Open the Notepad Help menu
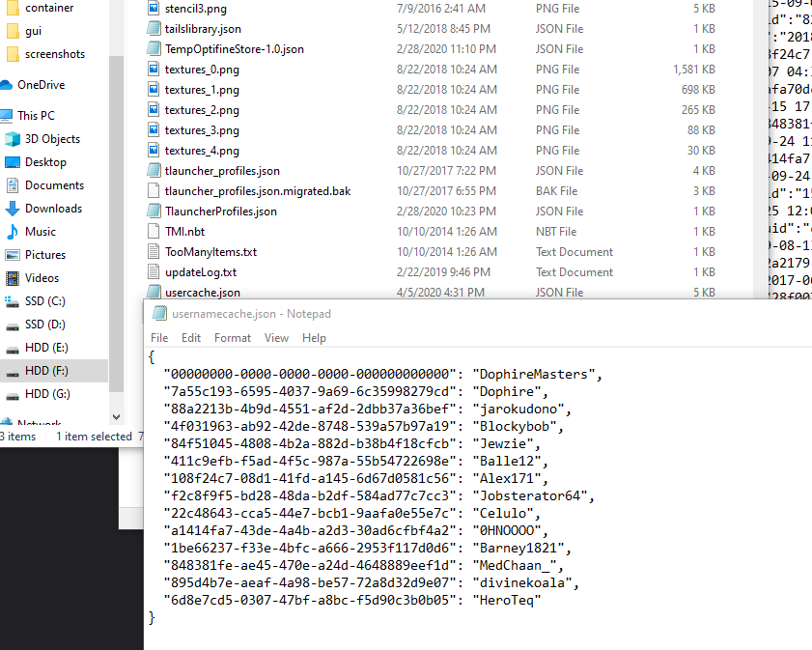 314,338
